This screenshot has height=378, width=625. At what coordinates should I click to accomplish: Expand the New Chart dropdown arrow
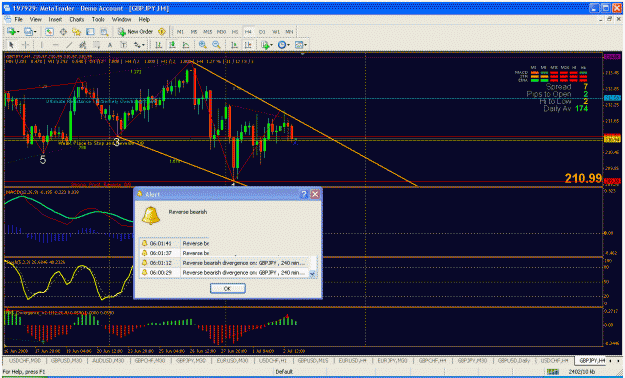pyautogui.click(x=18, y=32)
